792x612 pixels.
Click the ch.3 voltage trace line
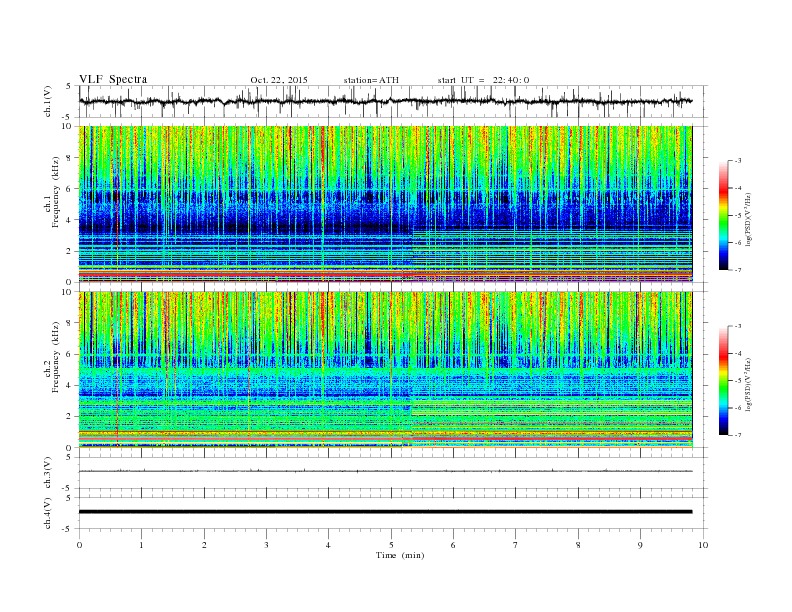pyautogui.click(x=385, y=471)
